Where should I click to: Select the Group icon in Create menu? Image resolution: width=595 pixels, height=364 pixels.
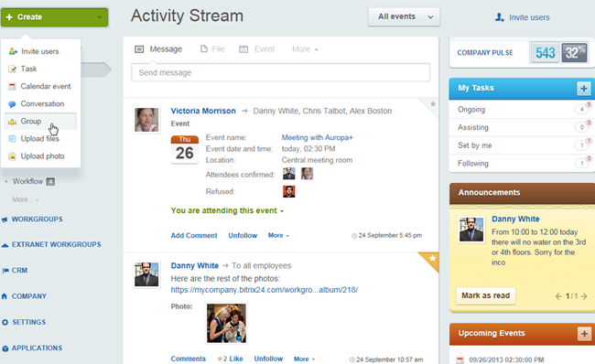12,122
